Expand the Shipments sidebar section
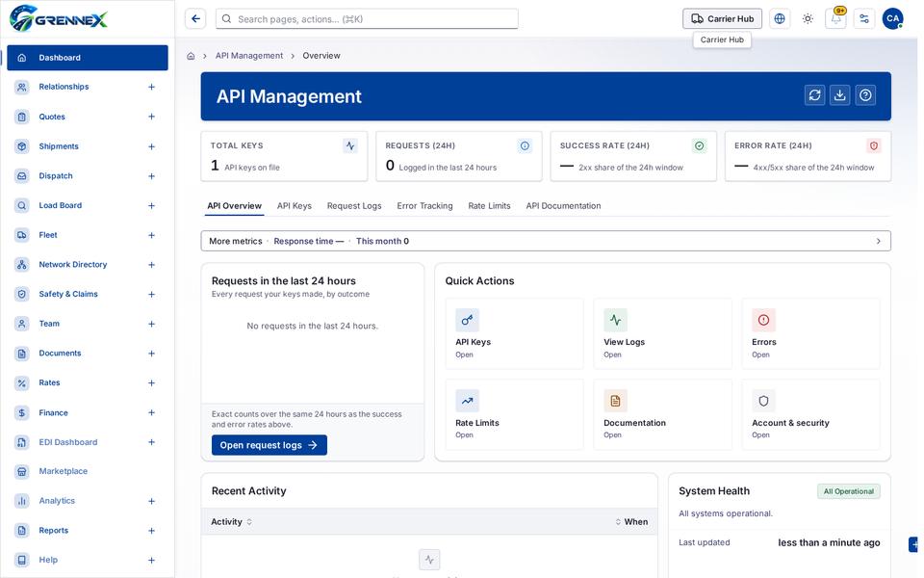 click(151, 146)
